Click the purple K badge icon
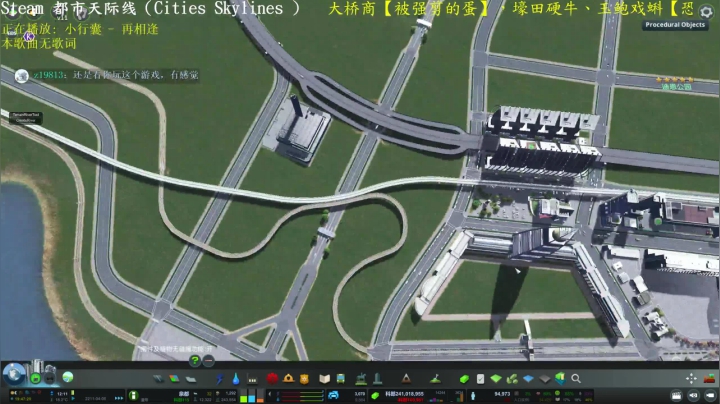 pos(29,36)
